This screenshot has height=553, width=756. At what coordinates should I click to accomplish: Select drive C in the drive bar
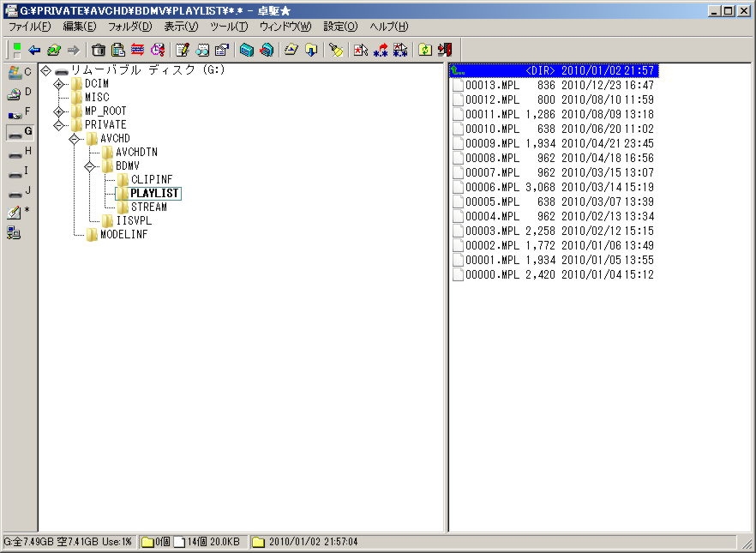tap(19, 72)
